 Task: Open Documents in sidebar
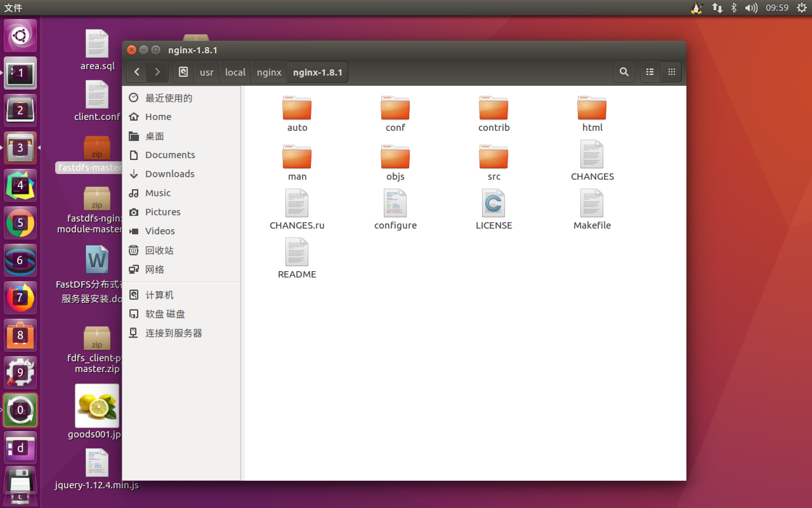coord(181,155)
